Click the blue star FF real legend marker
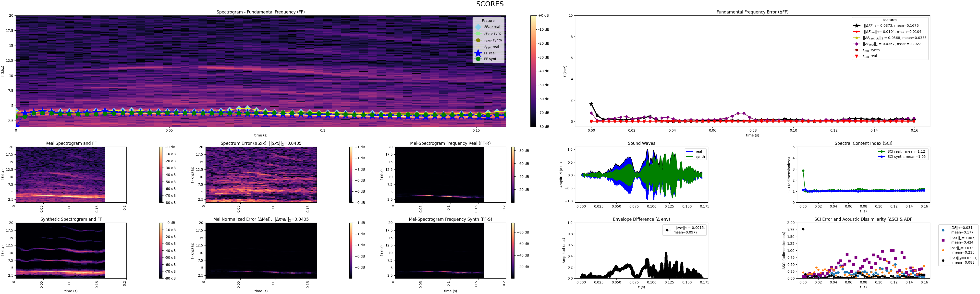The width and height of the screenshot is (980, 294). (x=478, y=53)
